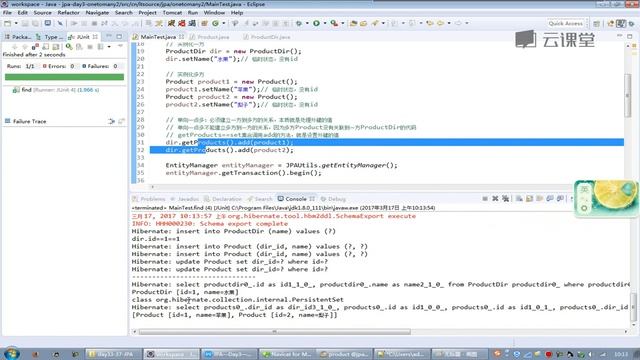The width and height of the screenshot is (640, 360).
Task: Open the JUnit Test Run History icon
Action: [x=100, y=47]
